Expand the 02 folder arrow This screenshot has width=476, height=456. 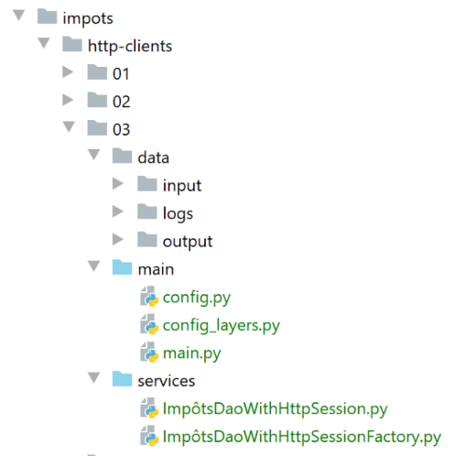tap(68, 100)
